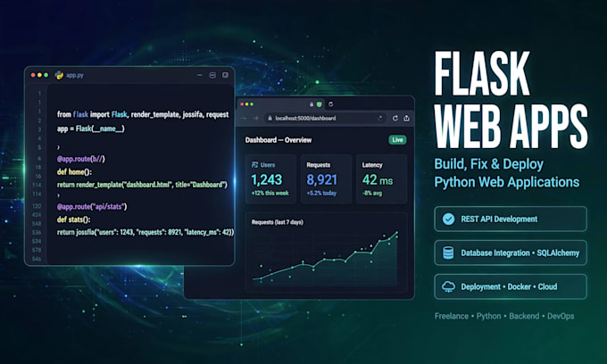Click the Requests card label

(x=319, y=165)
